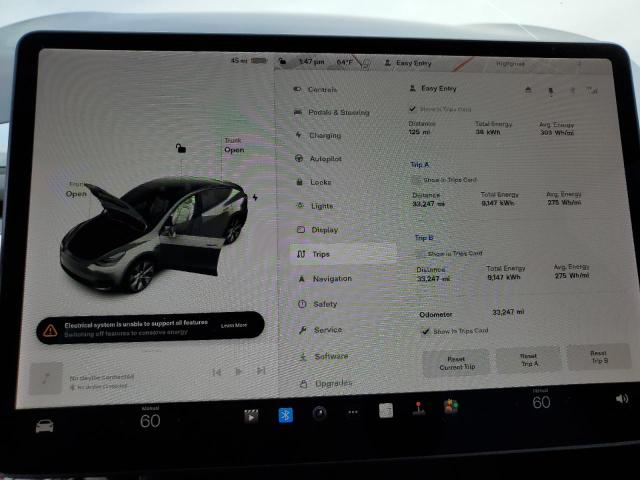Open the Lights menu section

[315, 206]
